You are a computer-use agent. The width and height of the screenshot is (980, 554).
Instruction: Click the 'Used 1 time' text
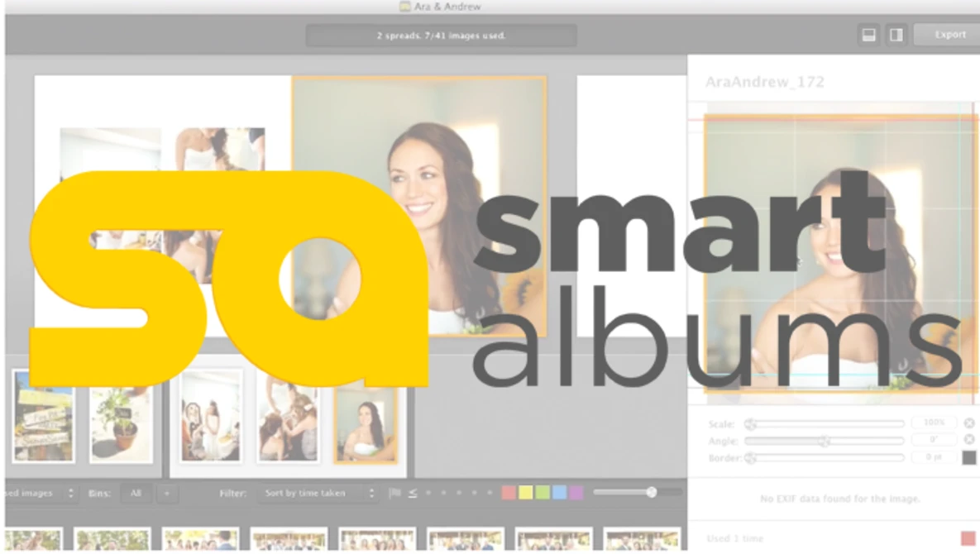coord(735,538)
